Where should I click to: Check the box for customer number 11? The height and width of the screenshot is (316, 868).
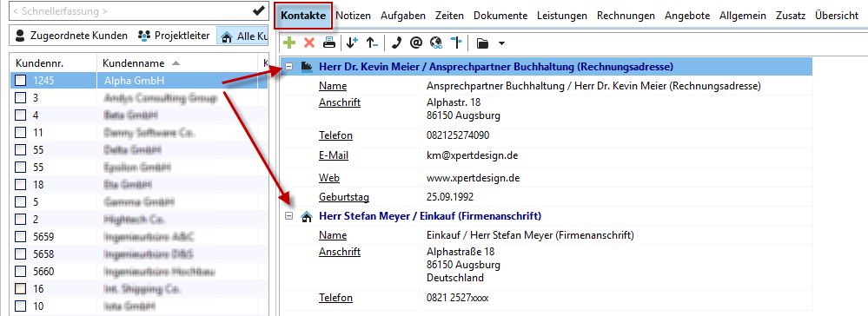(x=21, y=133)
